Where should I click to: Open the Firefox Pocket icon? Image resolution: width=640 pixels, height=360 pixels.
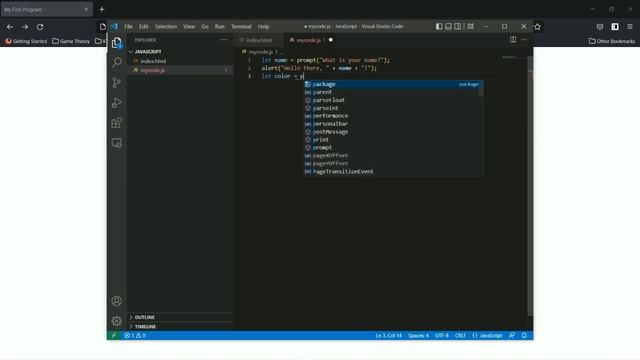[600, 27]
